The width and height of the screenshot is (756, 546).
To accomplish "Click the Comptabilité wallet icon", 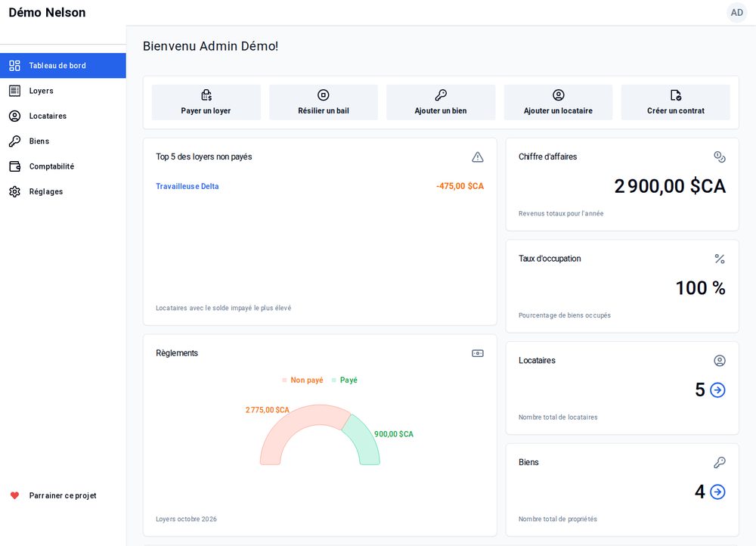I will coord(15,166).
